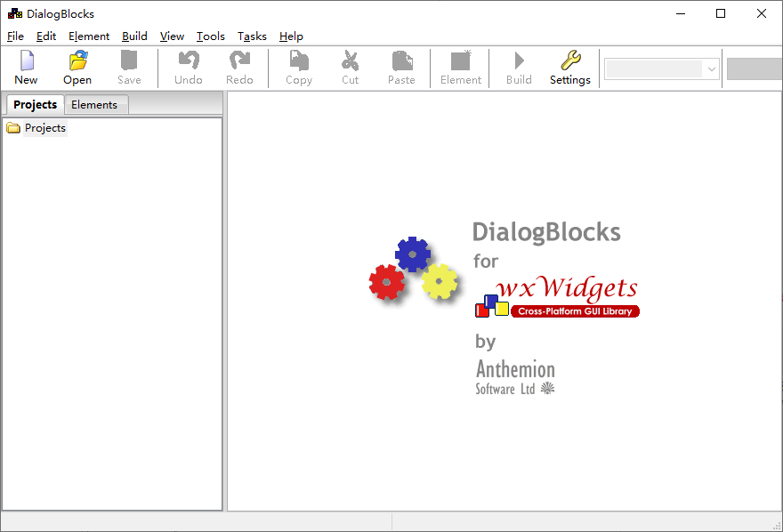Switch to the Projects tab
This screenshot has height=532, width=783.
pyautogui.click(x=35, y=105)
